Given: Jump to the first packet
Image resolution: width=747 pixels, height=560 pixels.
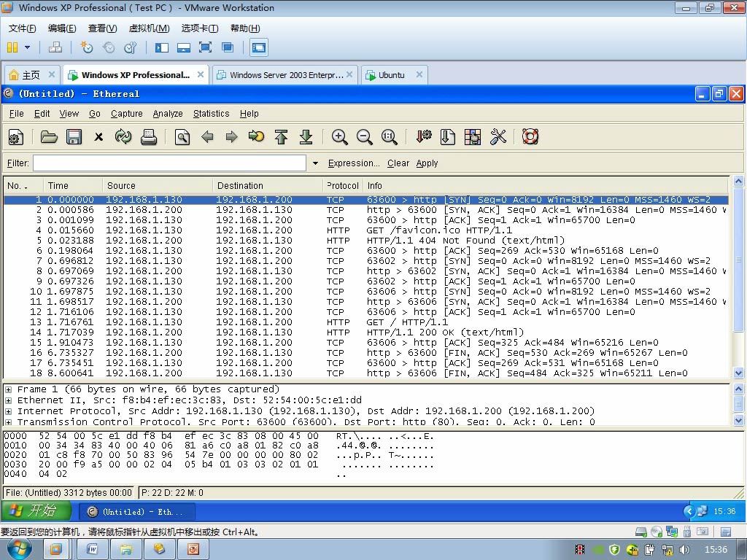Looking at the screenshot, I should coord(281,138).
